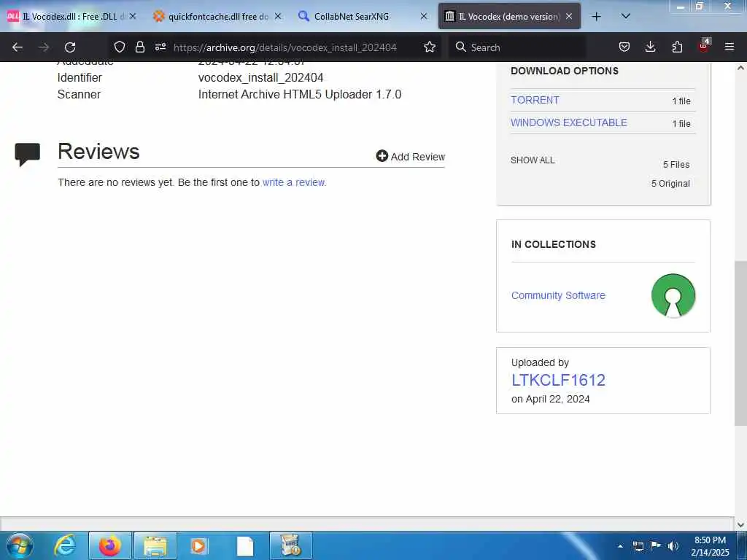
Task: Open the Community Software collection link
Action: (x=558, y=295)
